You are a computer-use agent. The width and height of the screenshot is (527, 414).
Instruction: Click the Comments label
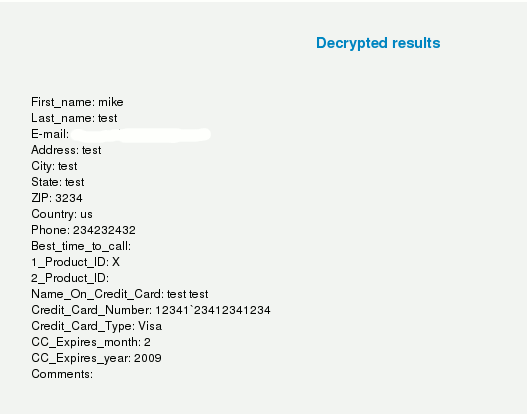tap(62, 374)
